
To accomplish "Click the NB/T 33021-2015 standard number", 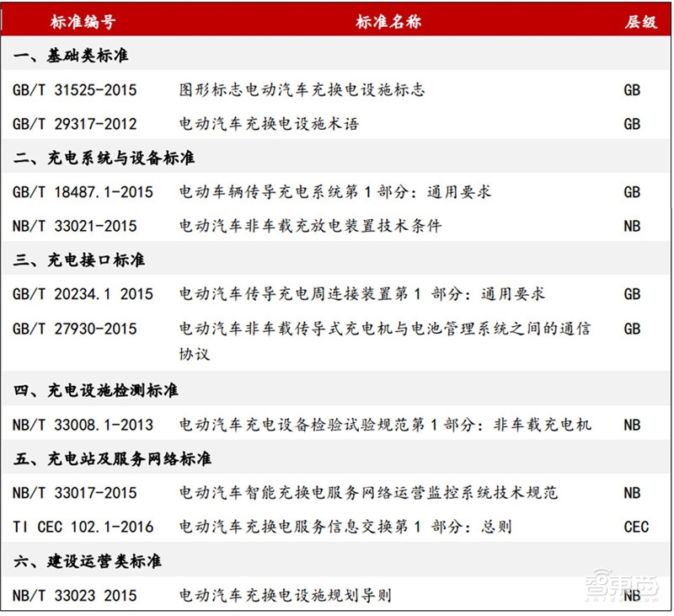I will point(74,226).
